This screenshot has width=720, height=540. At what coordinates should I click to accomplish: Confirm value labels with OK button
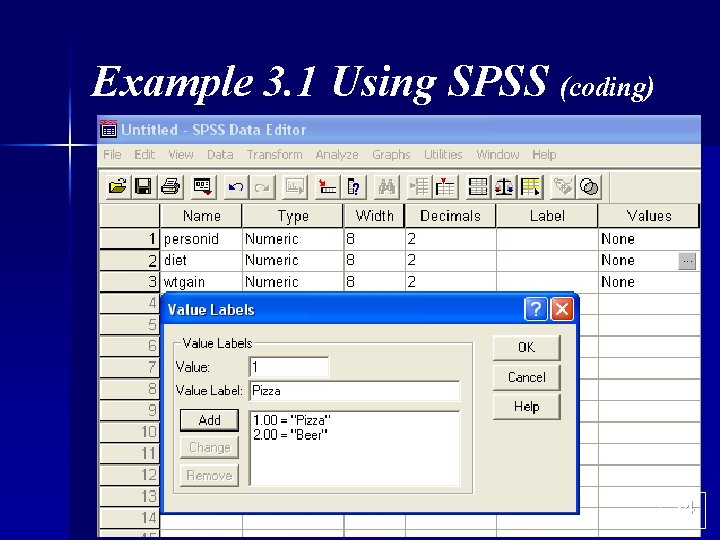pyautogui.click(x=526, y=347)
